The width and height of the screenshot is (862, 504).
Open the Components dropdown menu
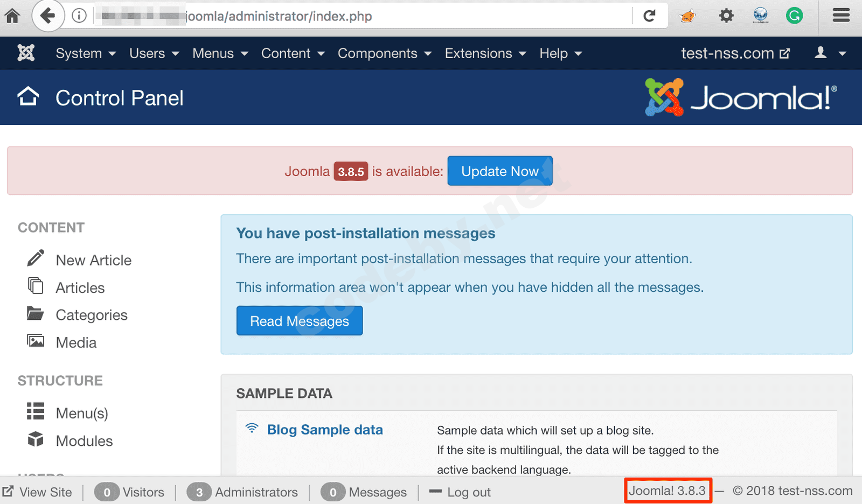pyautogui.click(x=385, y=53)
